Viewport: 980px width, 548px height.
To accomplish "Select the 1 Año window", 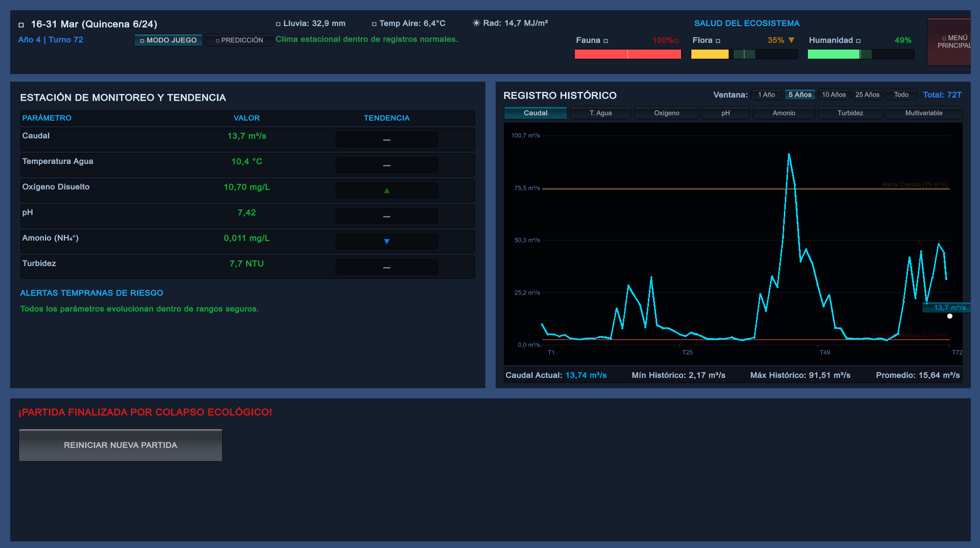I will 766,94.
